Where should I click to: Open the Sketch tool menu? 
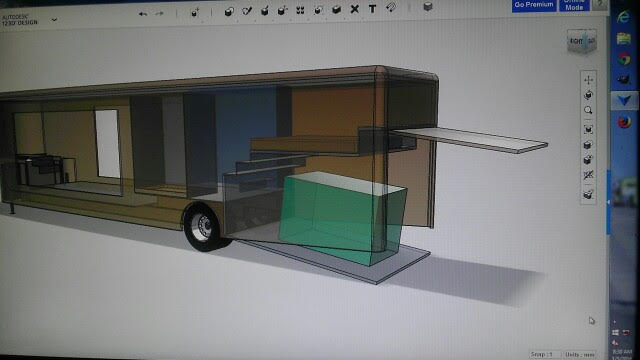pyautogui.click(x=247, y=11)
